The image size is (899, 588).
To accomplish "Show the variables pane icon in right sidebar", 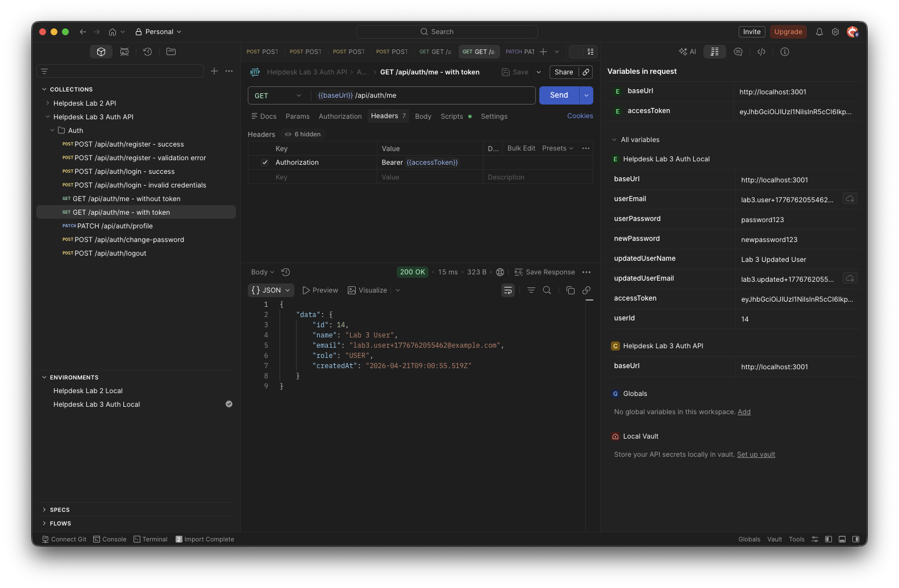I will [x=715, y=52].
